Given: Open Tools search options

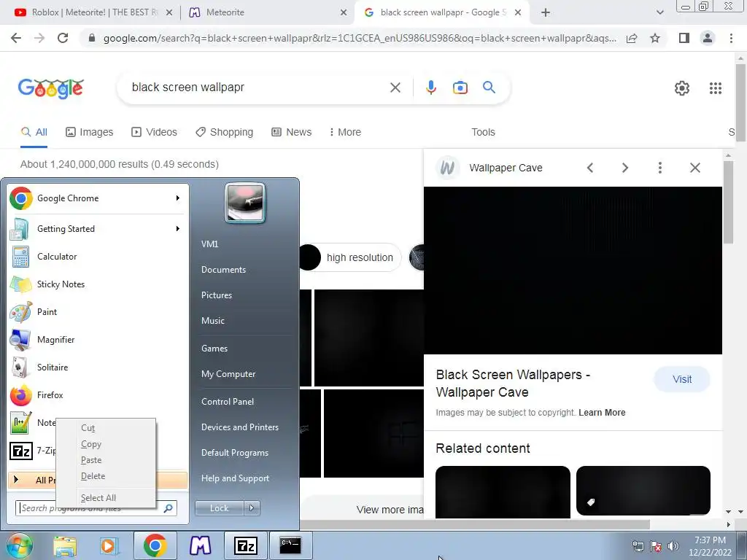Looking at the screenshot, I should [483, 132].
